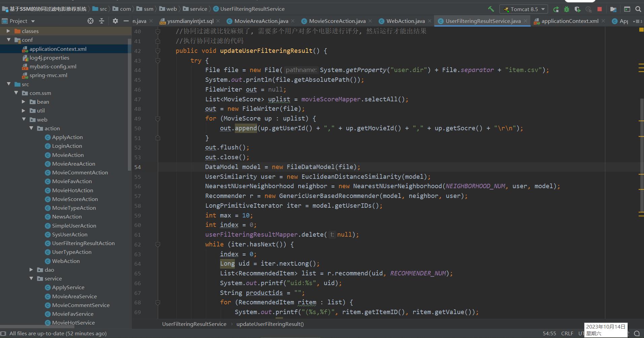Run with coverage shield icon
The width and height of the screenshot is (644, 338).
[578, 9]
